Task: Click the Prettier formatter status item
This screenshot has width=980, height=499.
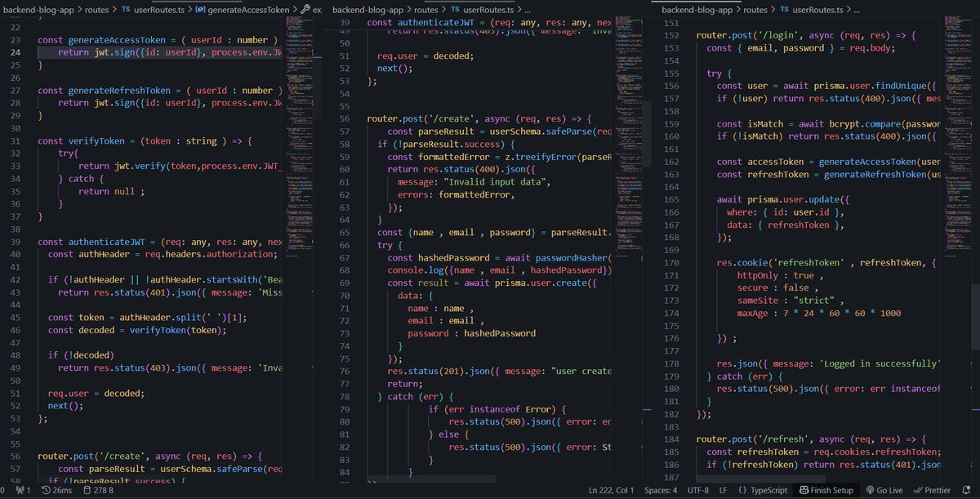Action: [x=931, y=490]
